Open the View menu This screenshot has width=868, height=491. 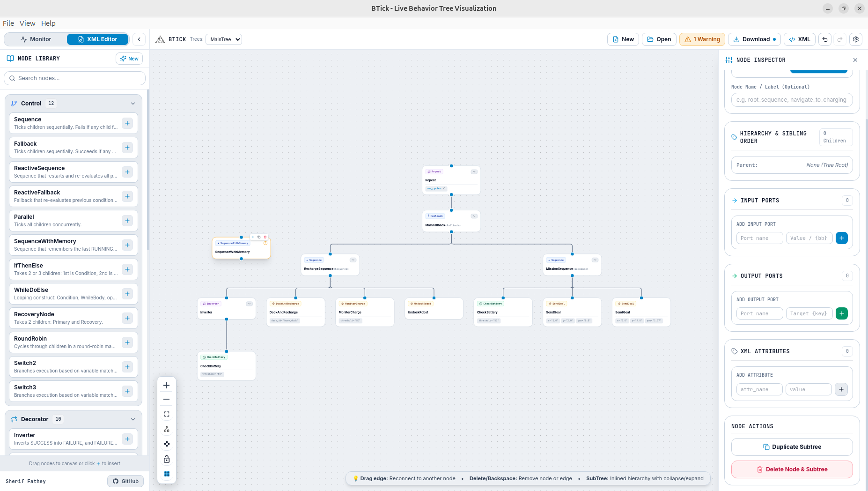(x=27, y=23)
